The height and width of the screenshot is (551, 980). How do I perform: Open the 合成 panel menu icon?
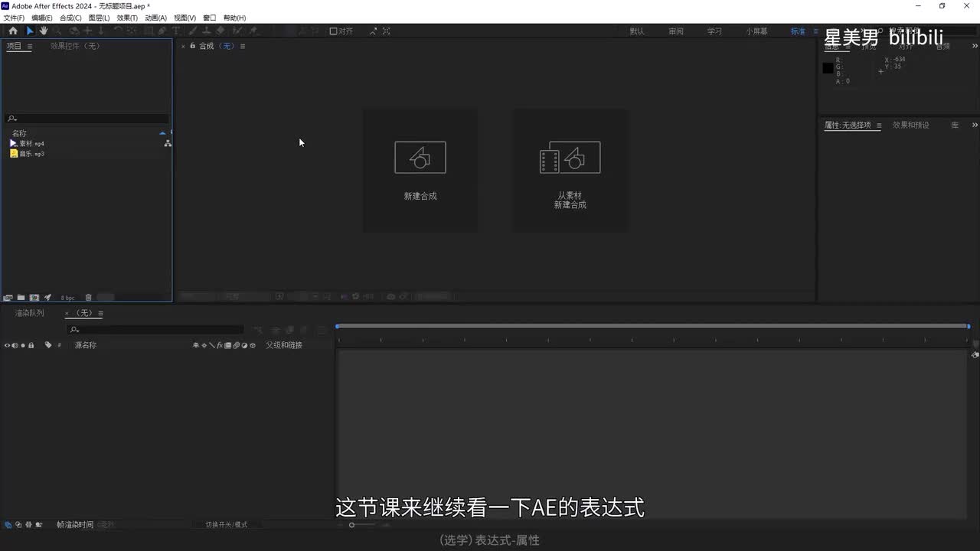(x=243, y=46)
